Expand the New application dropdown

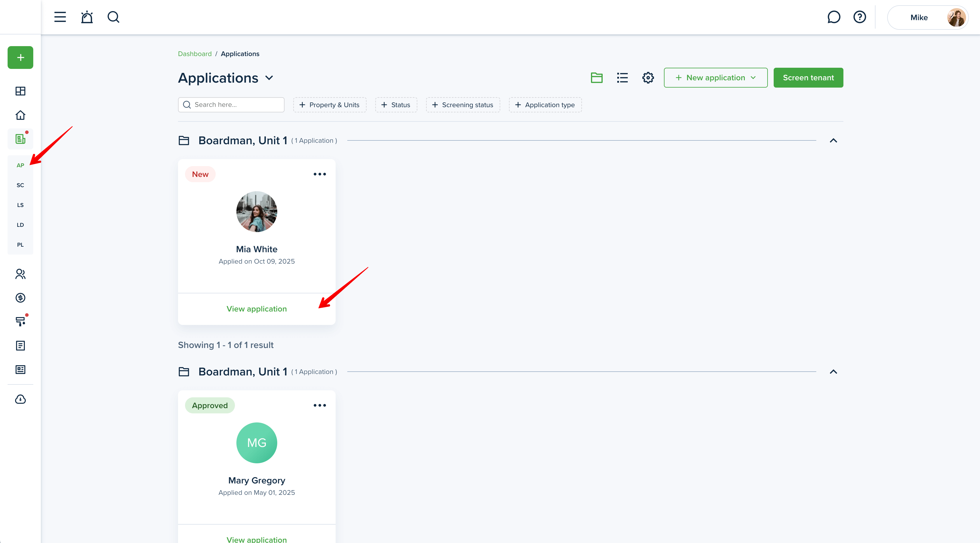(716, 78)
